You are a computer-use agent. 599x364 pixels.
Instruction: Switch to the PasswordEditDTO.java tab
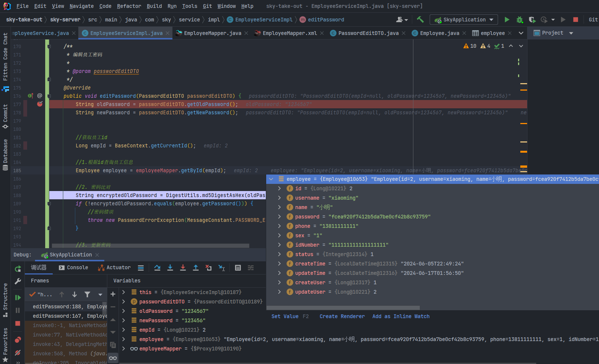tap(368, 33)
